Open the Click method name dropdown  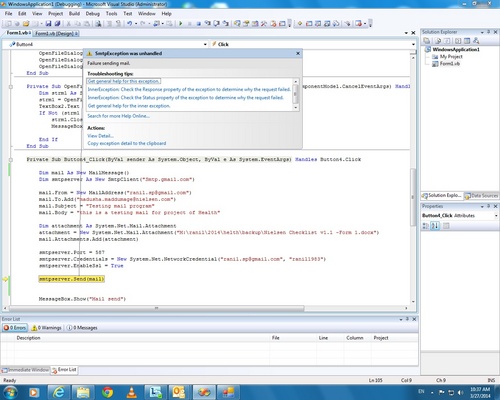(x=413, y=44)
